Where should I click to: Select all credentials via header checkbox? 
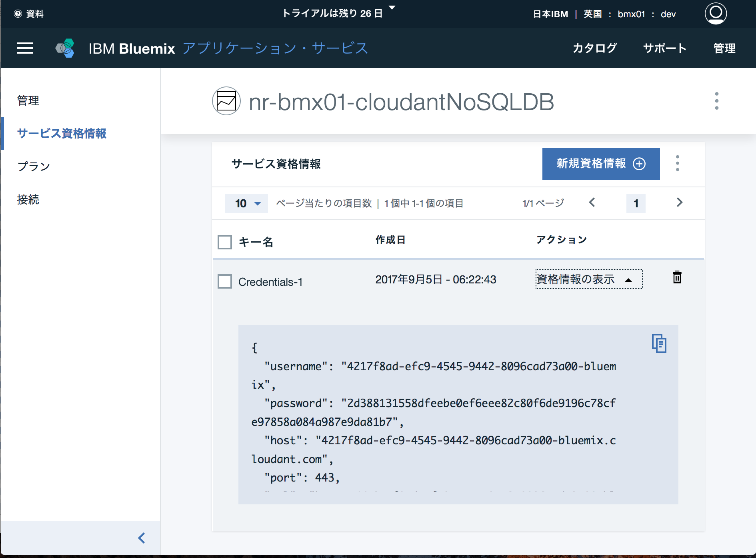pos(224,242)
